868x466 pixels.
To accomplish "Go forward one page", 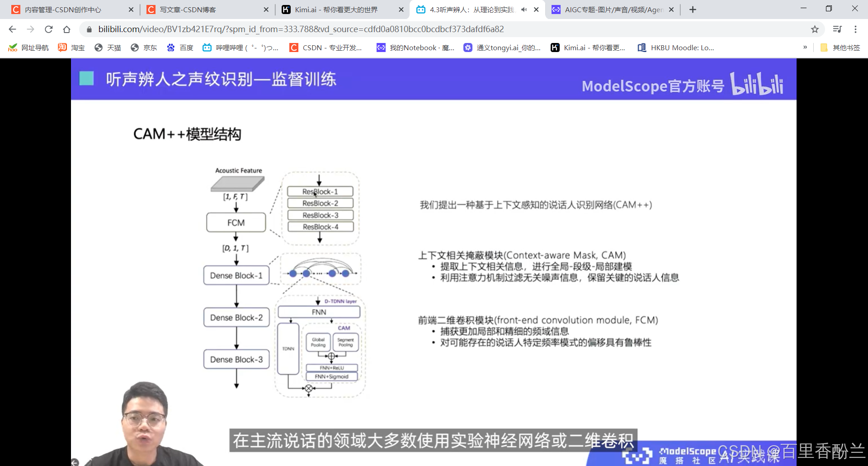I will (30, 29).
